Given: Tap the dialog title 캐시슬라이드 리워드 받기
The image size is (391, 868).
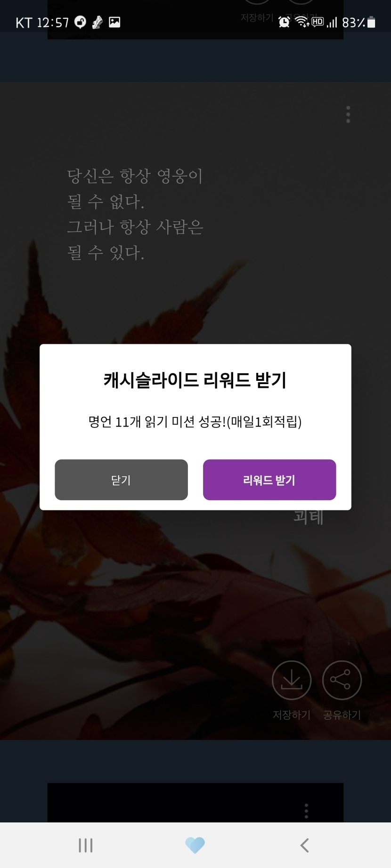Looking at the screenshot, I should click(x=195, y=380).
